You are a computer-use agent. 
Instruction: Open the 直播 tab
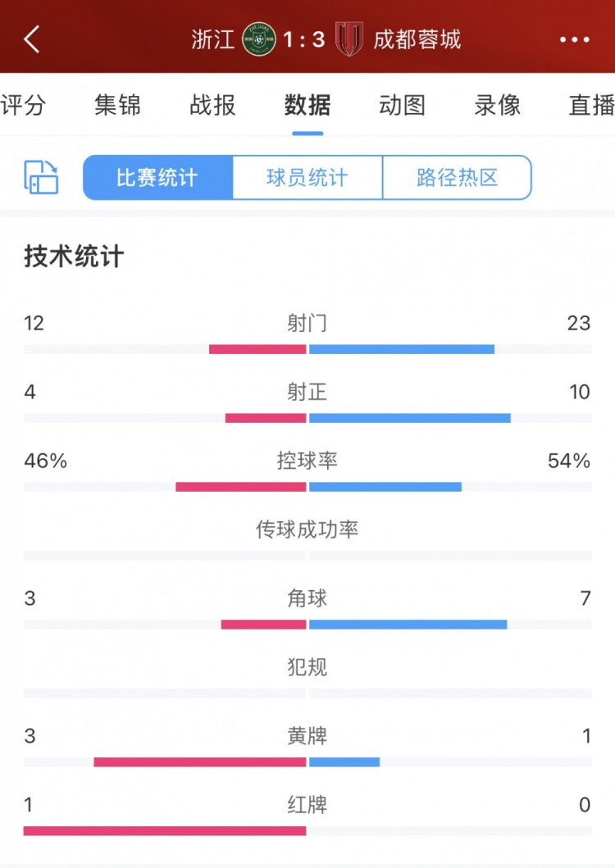coord(592,105)
